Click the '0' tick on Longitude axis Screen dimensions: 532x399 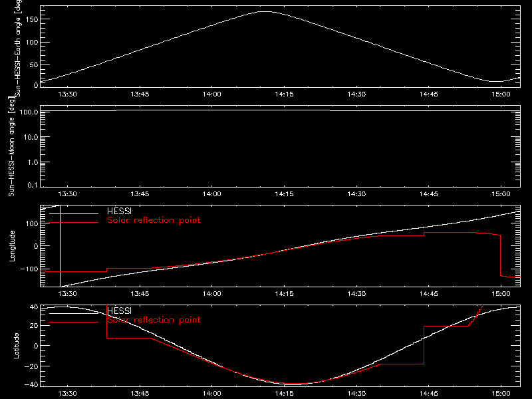coord(36,246)
